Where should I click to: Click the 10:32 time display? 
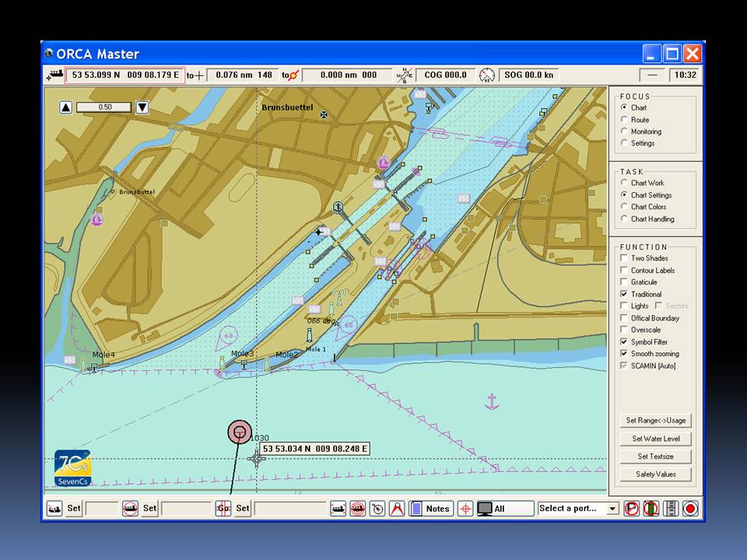pyautogui.click(x=686, y=75)
